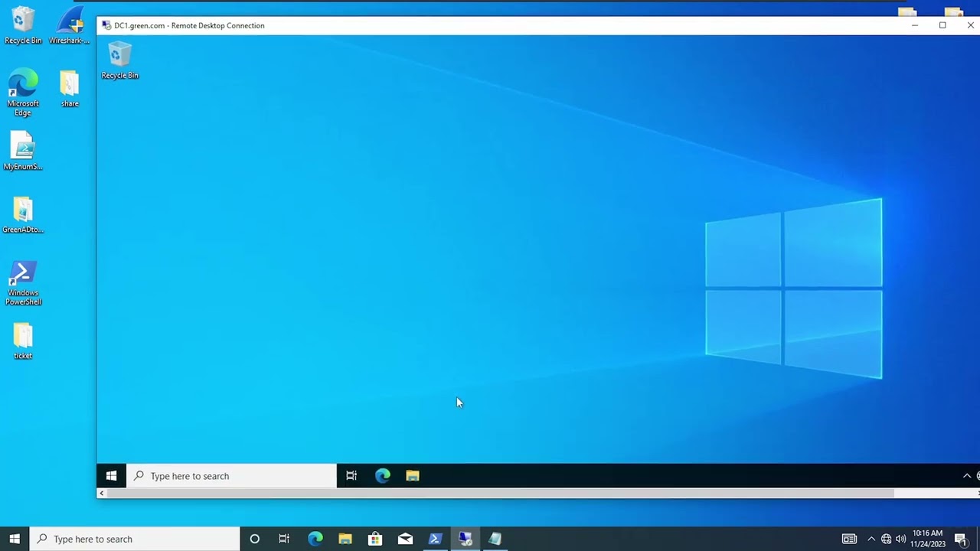Open File Explorer from the local taskbar

click(x=345, y=539)
